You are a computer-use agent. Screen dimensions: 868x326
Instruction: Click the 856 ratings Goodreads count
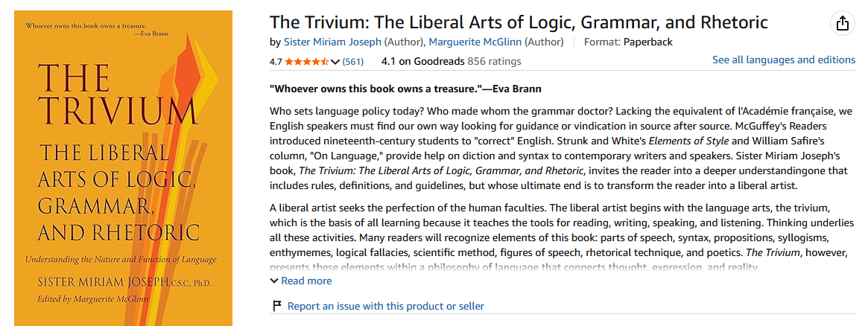pyautogui.click(x=494, y=61)
